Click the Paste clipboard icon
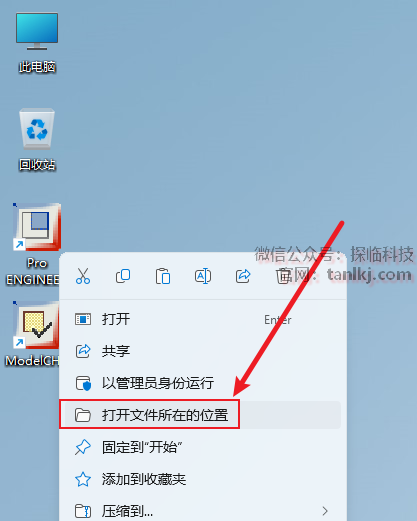Image resolution: width=417 pixels, height=521 pixels. coord(163,276)
